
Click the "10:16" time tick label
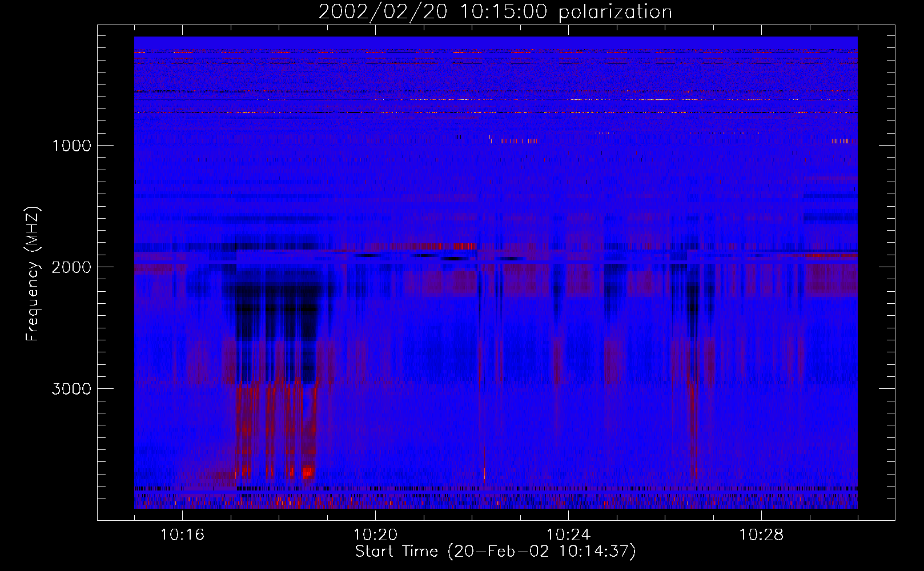click(182, 535)
